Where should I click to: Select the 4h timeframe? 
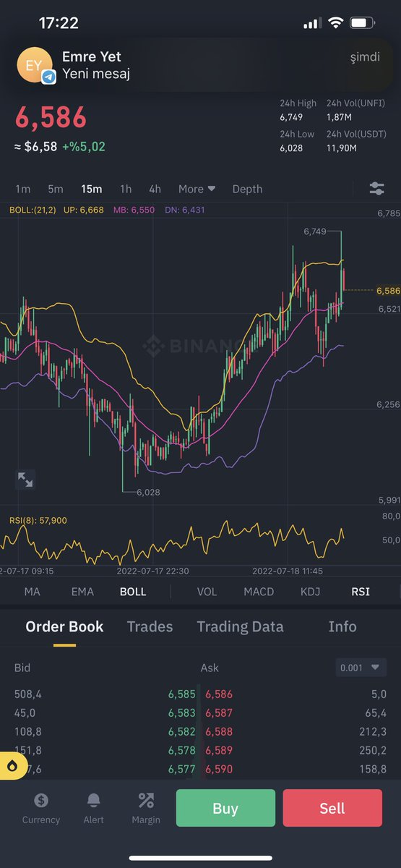155,189
